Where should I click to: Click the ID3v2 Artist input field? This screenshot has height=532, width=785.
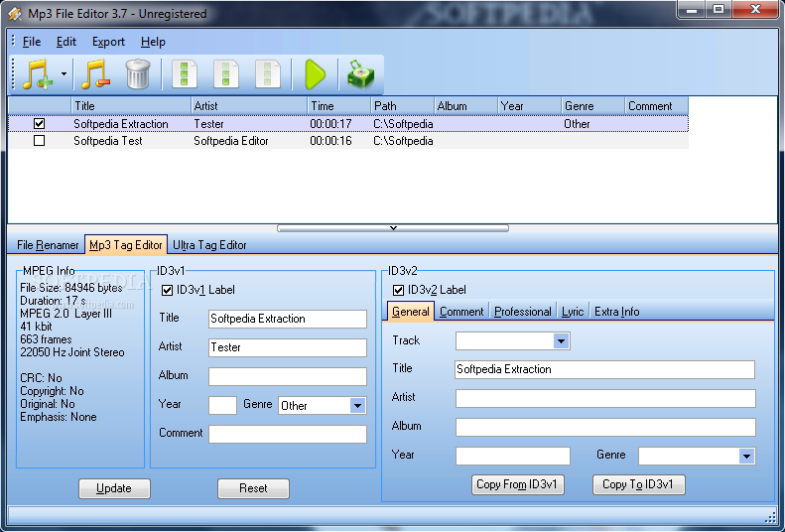(x=605, y=399)
